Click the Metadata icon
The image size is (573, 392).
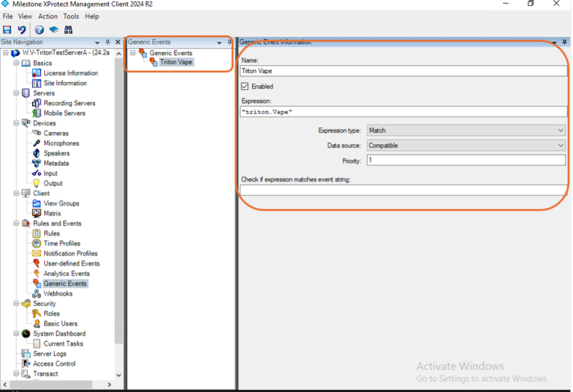[37, 163]
